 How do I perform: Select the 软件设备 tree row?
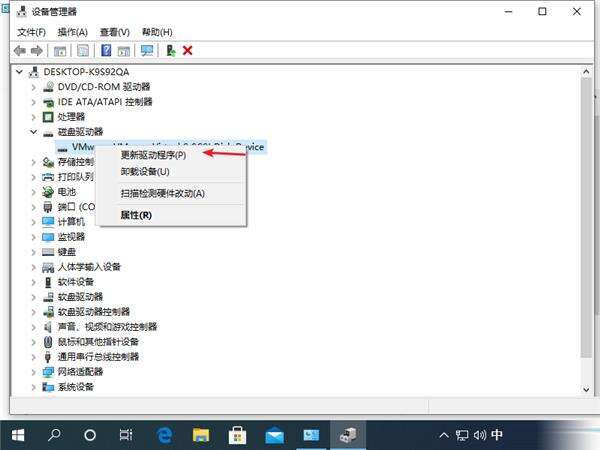tap(76, 282)
